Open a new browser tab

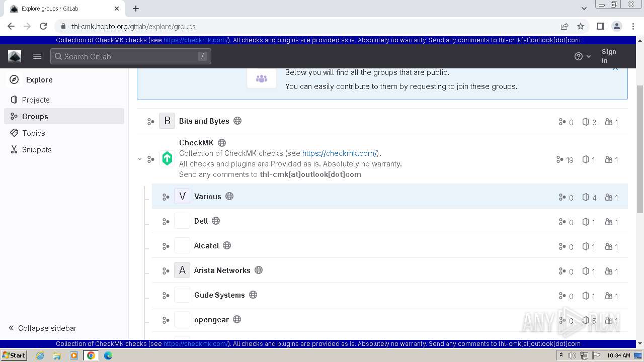pos(136,9)
